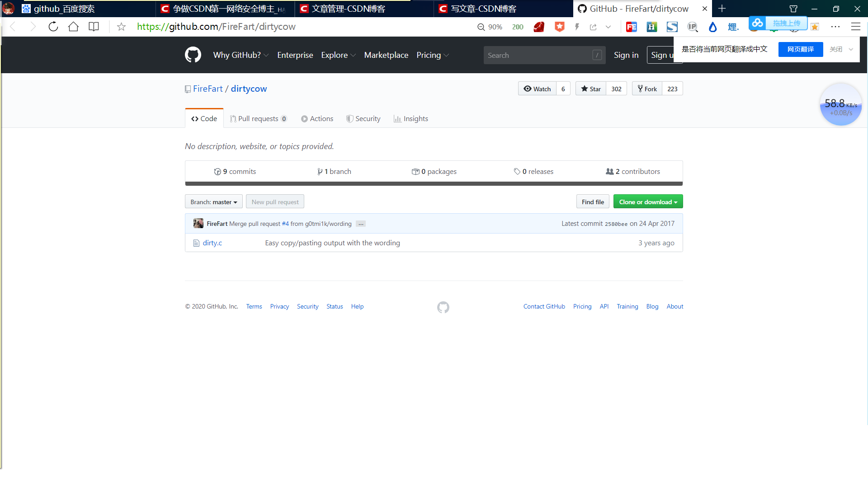Switch to github_百度搜索 browser tab

pos(86,9)
